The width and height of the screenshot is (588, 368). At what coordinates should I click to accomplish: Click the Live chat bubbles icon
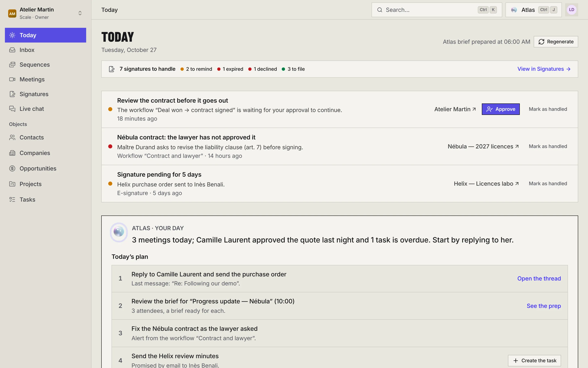(12, 109)
